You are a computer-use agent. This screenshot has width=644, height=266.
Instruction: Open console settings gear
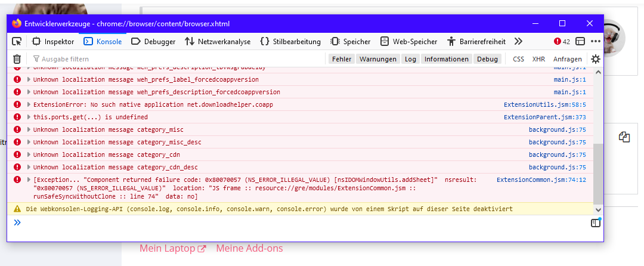tap(595, 59)
